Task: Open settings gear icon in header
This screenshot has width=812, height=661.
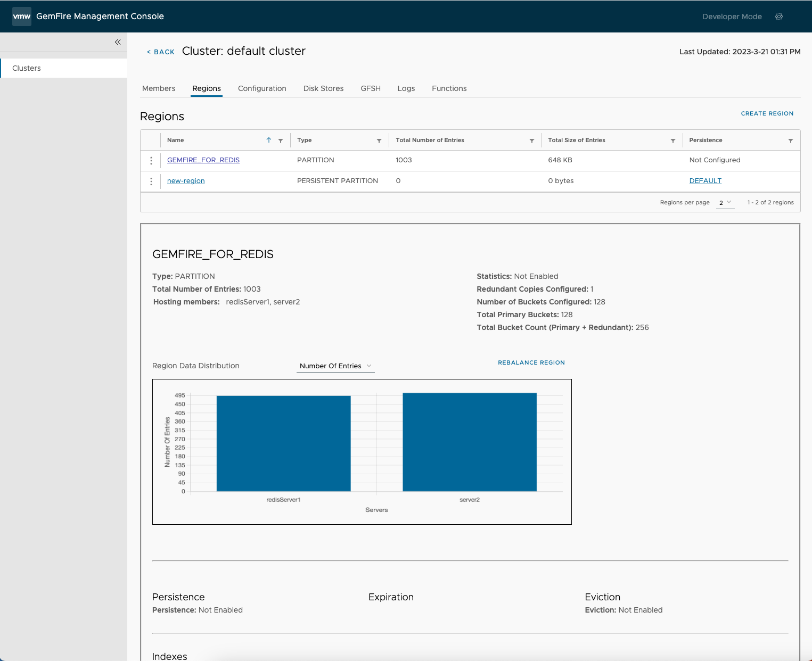Action: [779, 16]
